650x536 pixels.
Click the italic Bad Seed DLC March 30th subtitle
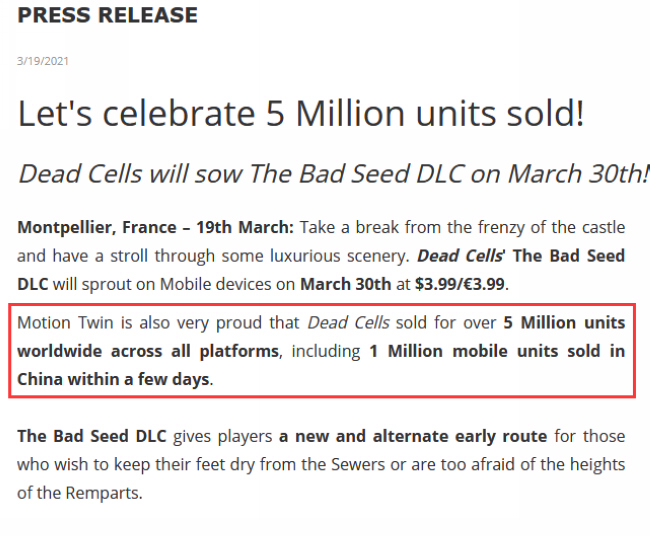[334, 173]
